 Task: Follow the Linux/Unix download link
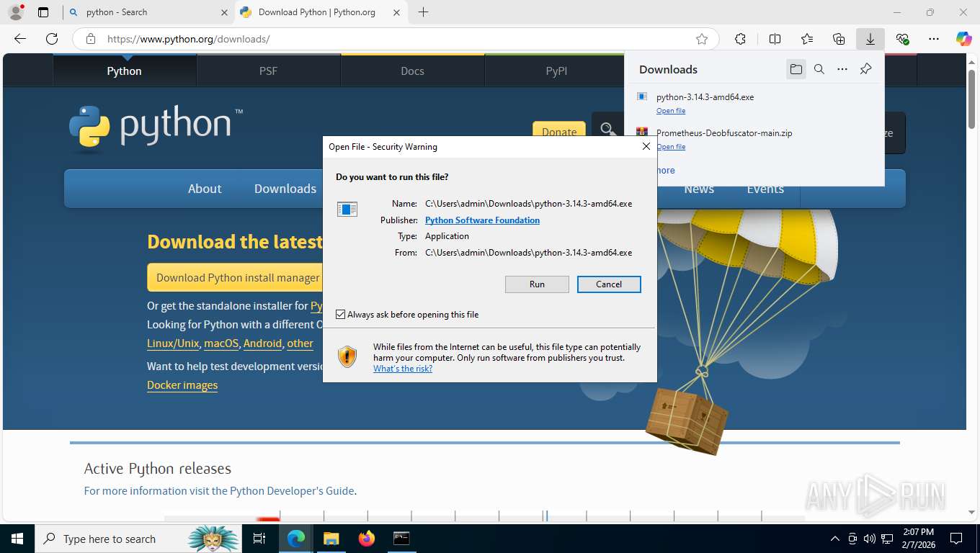tap(173, 343)
